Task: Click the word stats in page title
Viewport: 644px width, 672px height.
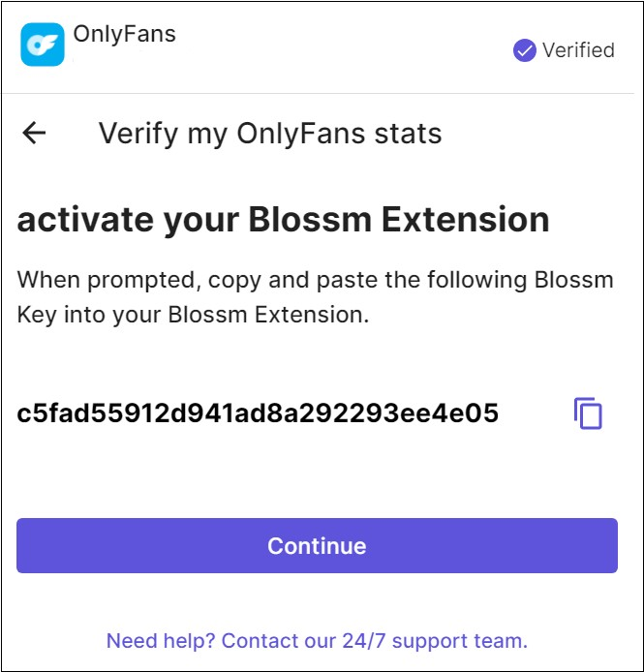Action: click(x=408, y=134)
